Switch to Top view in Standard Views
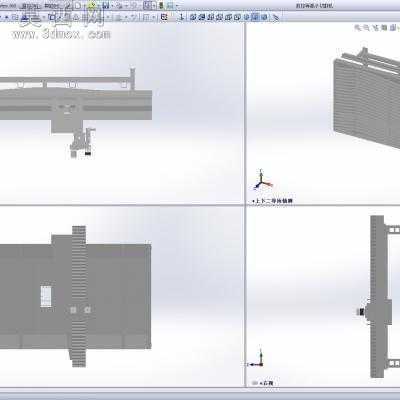This screenshot has height=400, width=400. [228, 17]
